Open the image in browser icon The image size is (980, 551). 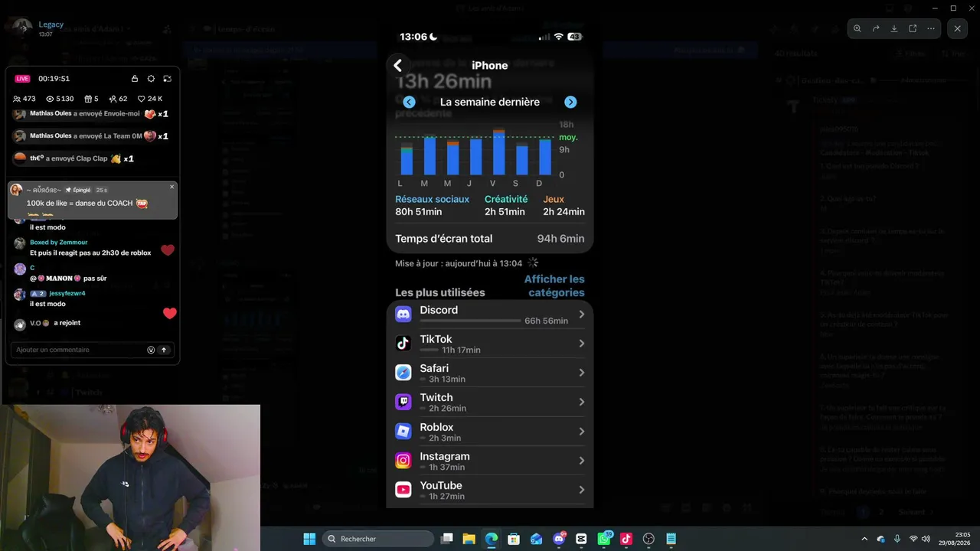913,28
